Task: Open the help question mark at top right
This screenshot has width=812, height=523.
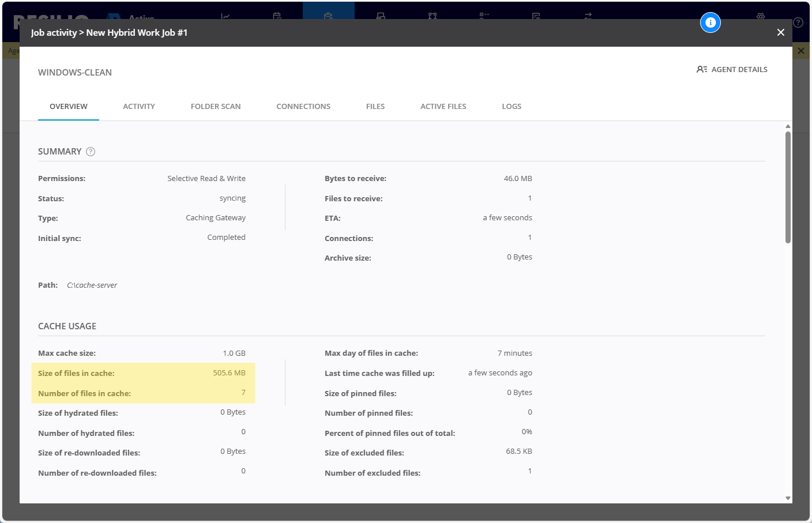Action: pyautogui.click(x=798, y=22)
